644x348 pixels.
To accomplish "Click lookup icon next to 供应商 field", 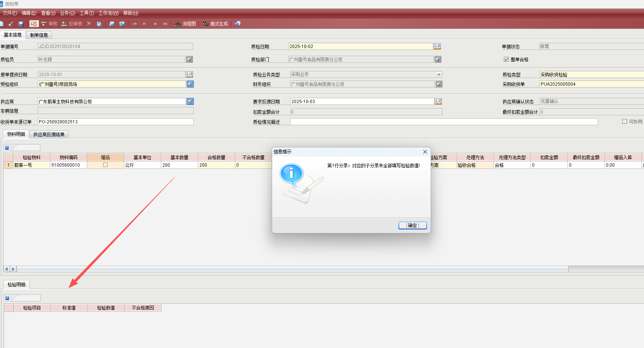I will click(190, 102).
